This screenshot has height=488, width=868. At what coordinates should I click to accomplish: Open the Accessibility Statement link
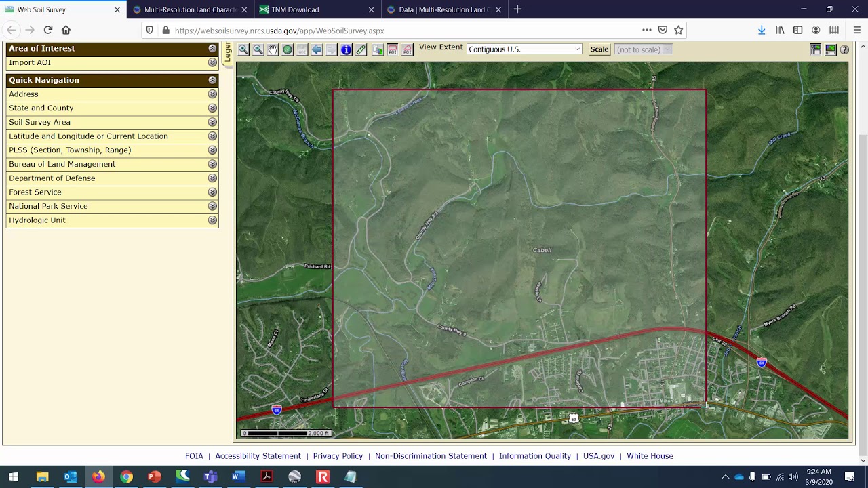258,456
